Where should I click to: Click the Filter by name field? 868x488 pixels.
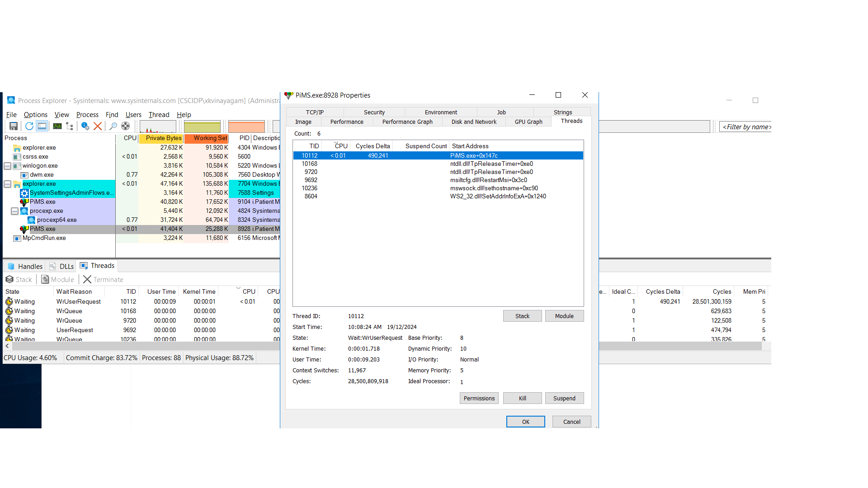tap(746, 127)
